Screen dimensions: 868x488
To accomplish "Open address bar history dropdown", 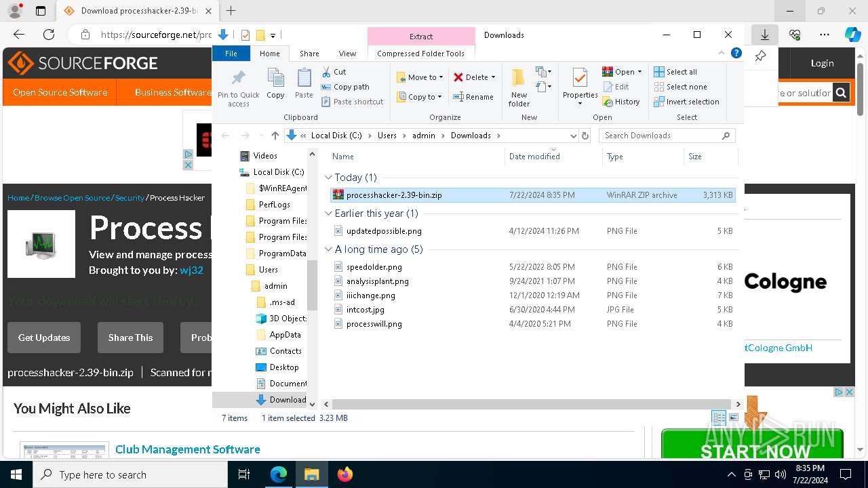I will tap(574, 136).
